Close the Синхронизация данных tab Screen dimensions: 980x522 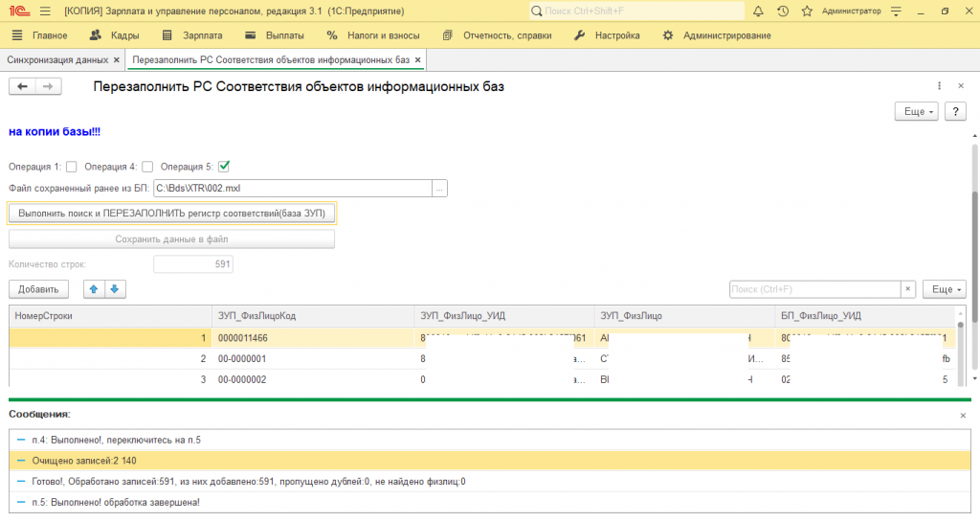[116, 60]
